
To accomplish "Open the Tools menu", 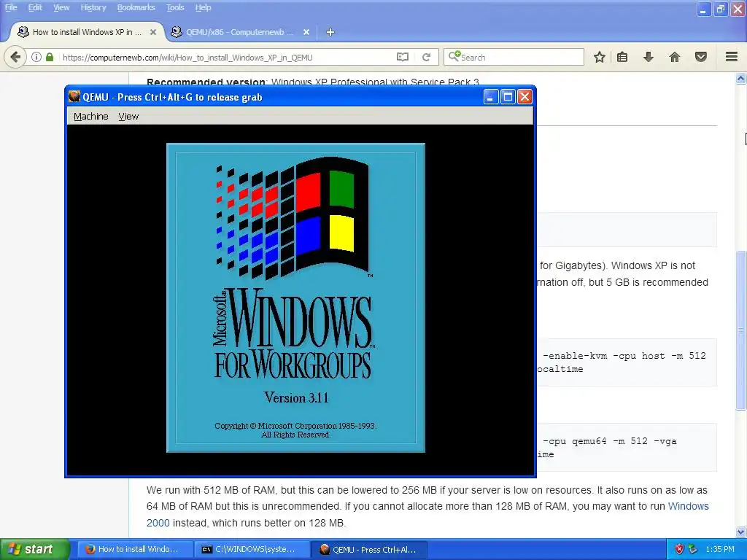I will [175, 7].
